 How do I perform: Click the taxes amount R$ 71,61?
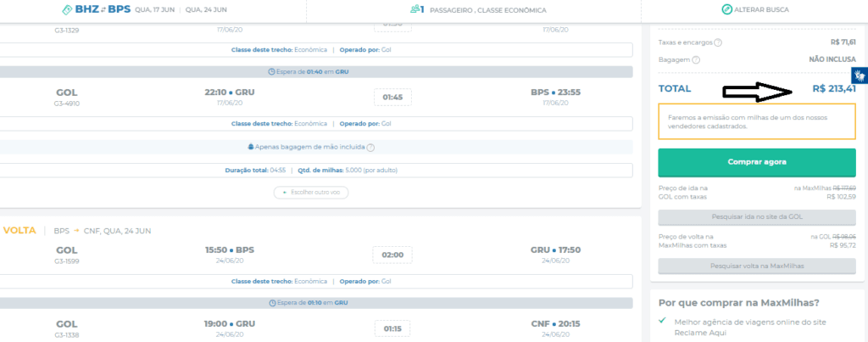pyautogui.click(x=843, y=42)
